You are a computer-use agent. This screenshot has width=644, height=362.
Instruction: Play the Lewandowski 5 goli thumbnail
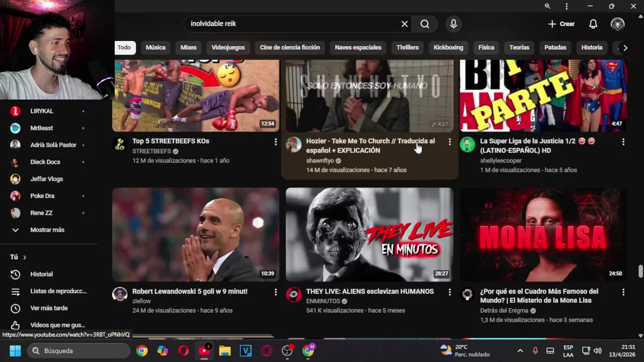196,234
